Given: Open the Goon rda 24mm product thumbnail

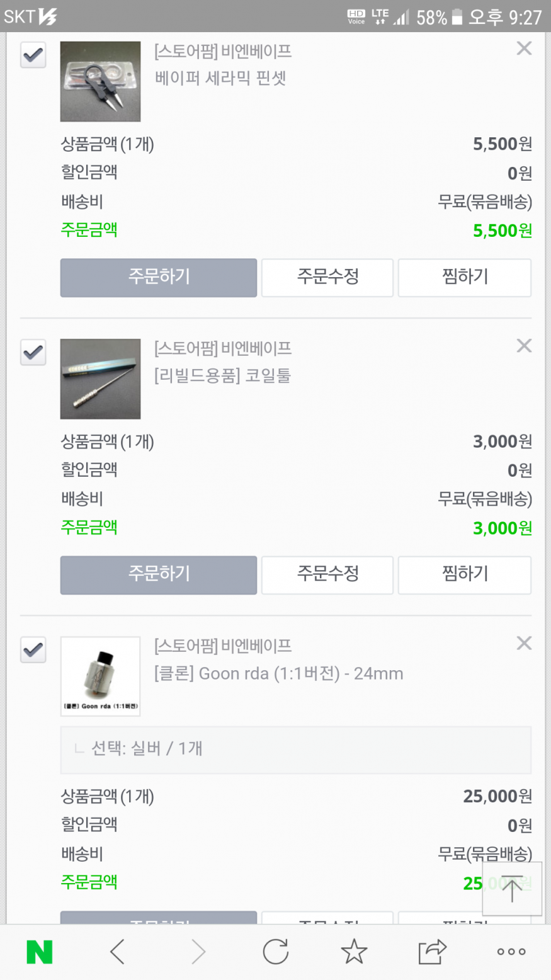Looking at the screenshot, I should click(x=100, y=676).
